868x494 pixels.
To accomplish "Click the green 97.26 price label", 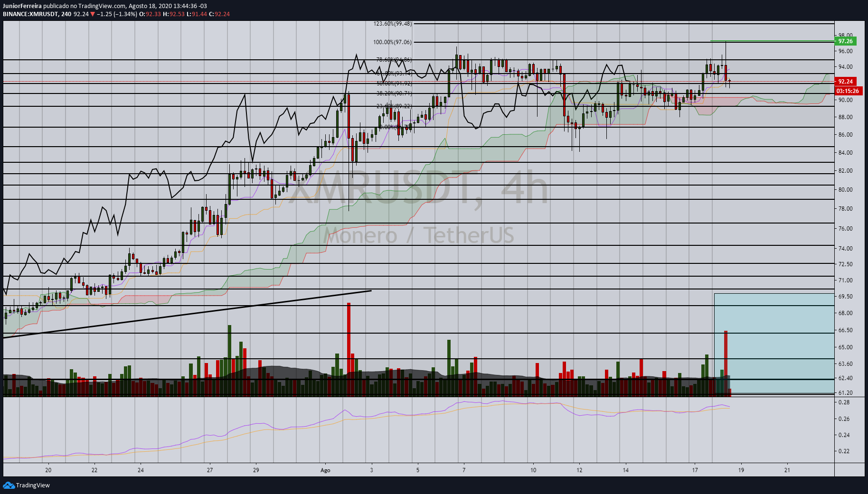I will [846, 41].
